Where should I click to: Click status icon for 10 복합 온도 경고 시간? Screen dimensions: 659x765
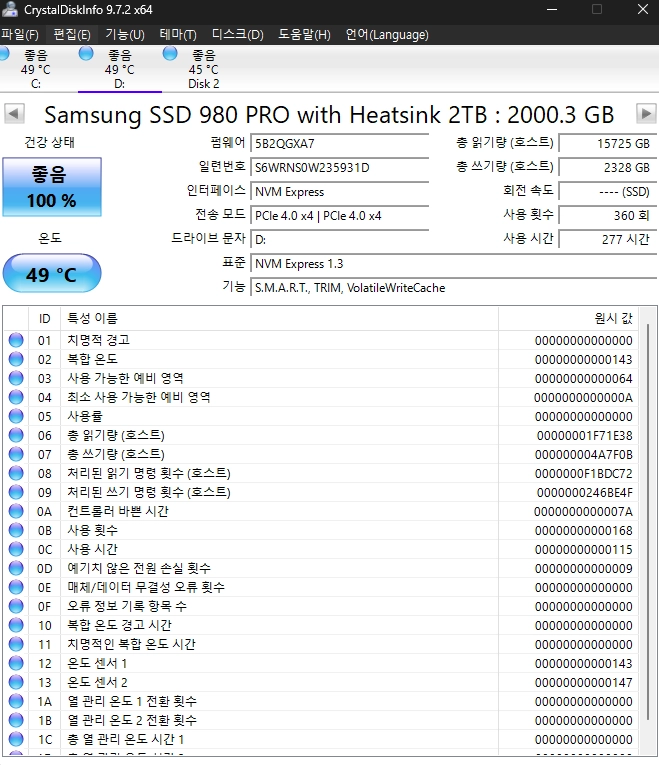tap(16, 625)
